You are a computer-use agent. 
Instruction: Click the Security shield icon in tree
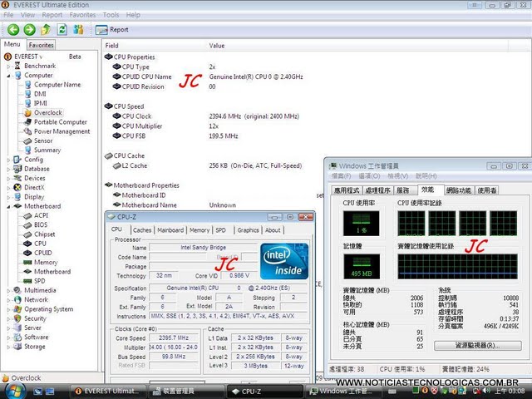(x=17, y=318)
